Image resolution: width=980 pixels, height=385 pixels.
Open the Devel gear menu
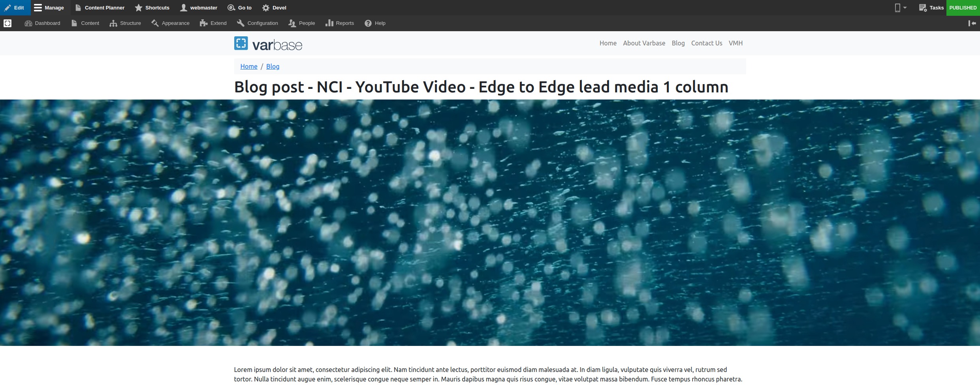(x=274, y=8)
